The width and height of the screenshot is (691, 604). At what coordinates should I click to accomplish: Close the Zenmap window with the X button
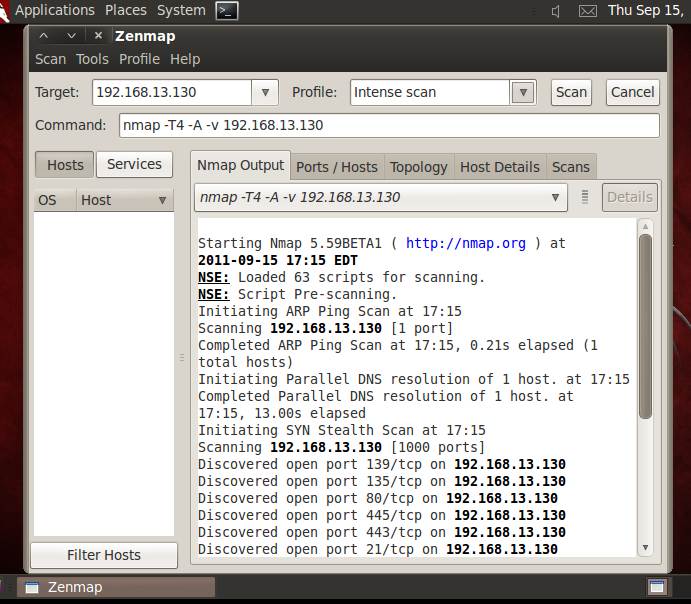click(98, 35)
